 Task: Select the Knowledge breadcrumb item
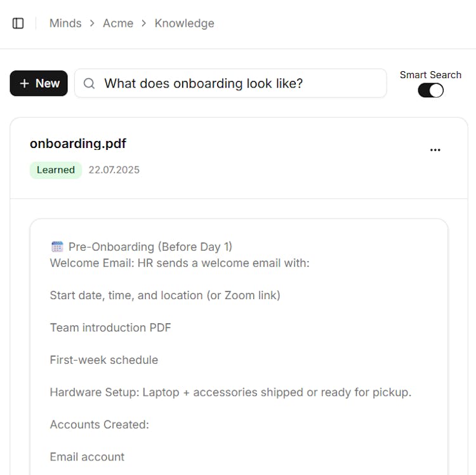click(x=184, y=23)
